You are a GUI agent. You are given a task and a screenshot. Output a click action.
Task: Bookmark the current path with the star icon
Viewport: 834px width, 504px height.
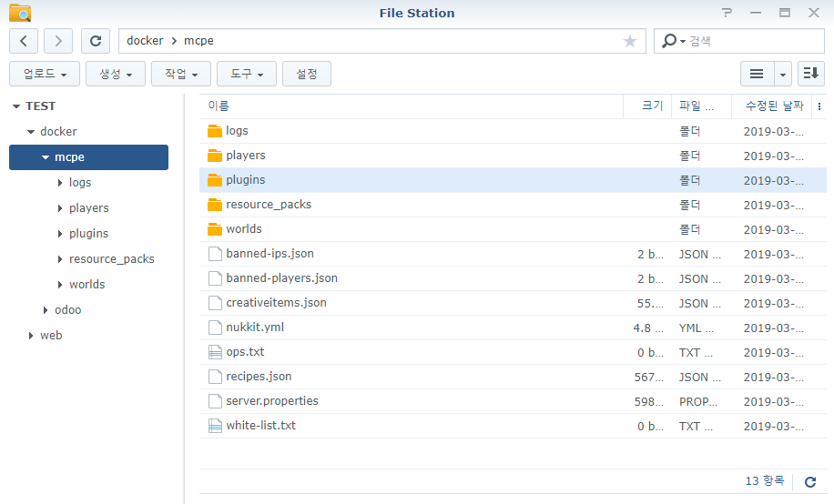(629, 41)
